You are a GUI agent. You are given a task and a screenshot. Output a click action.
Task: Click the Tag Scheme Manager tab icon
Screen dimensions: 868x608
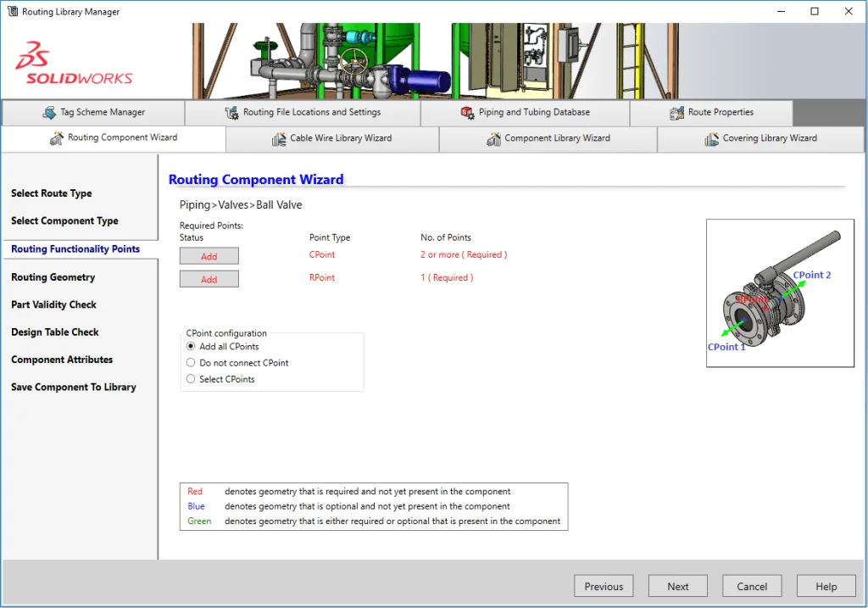(x=49, y=113)
